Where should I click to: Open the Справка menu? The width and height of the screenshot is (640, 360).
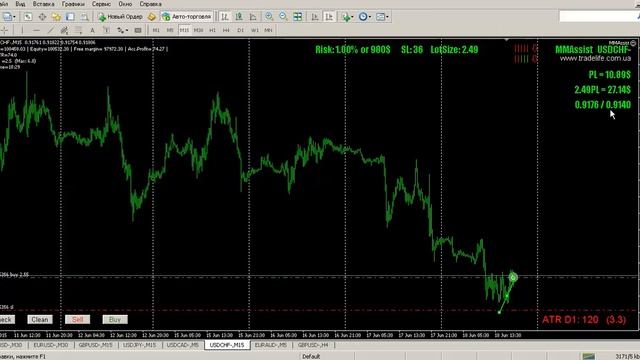tap(151, 4)
